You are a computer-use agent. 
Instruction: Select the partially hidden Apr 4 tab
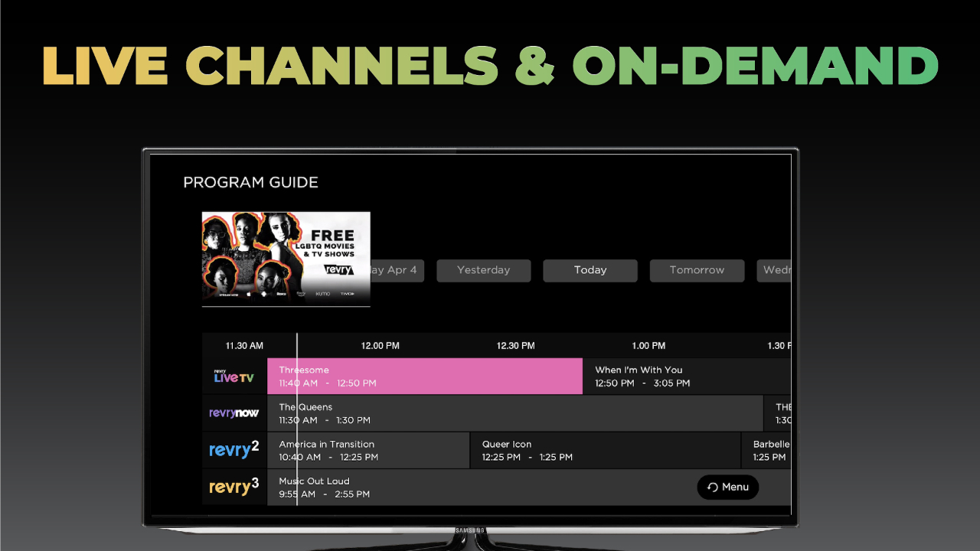[397, 270]
